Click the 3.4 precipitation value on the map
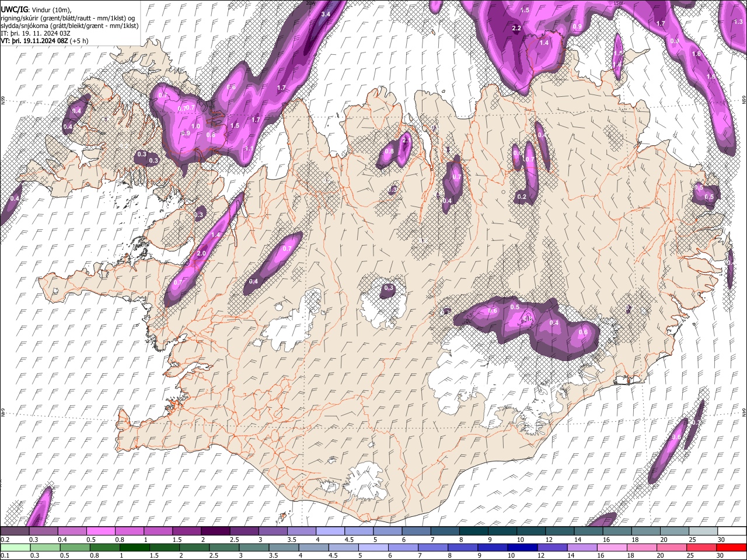 point(326,14)
